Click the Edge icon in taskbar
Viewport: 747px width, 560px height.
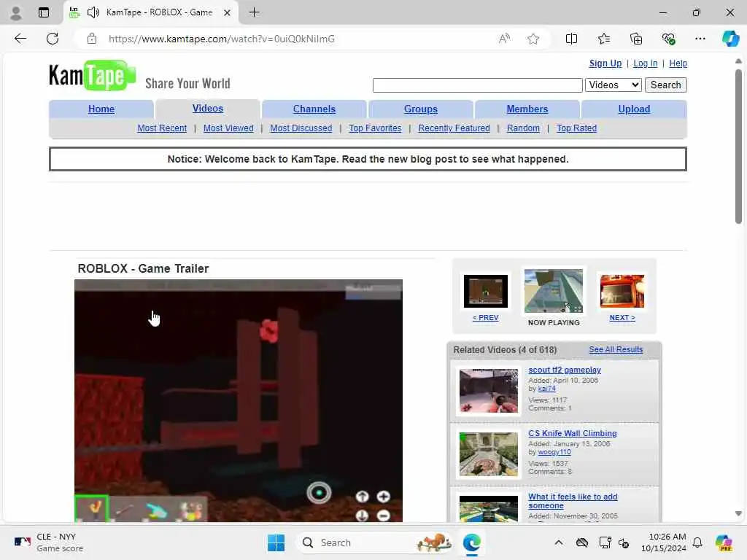coord(472,542)
